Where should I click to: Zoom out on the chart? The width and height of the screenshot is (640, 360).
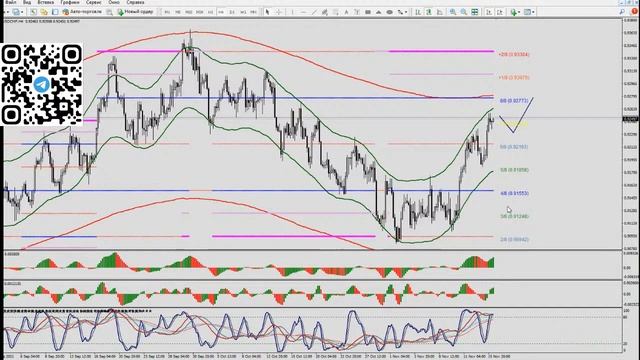click(x=464, y=12)
